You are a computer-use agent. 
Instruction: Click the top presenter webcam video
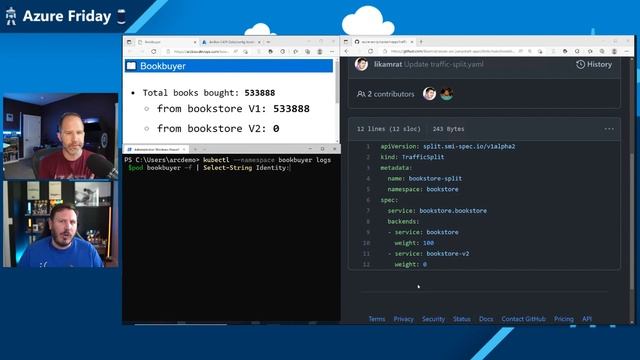60,136
